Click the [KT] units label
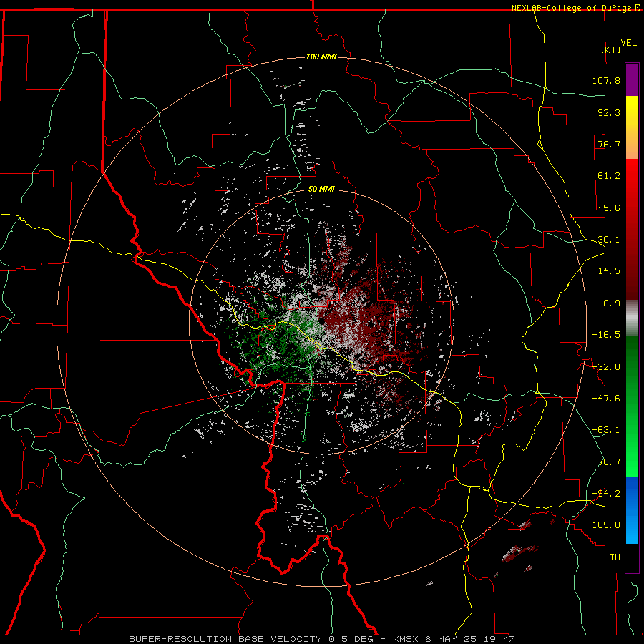The image size is (644, 644). [x=611, y=49]
